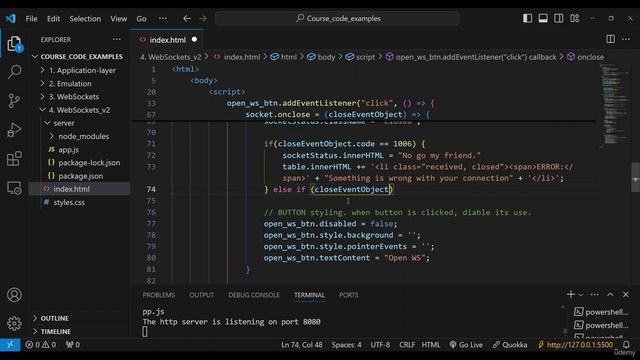Open the Customize Layout icon
640x360 pixels.
575,18
